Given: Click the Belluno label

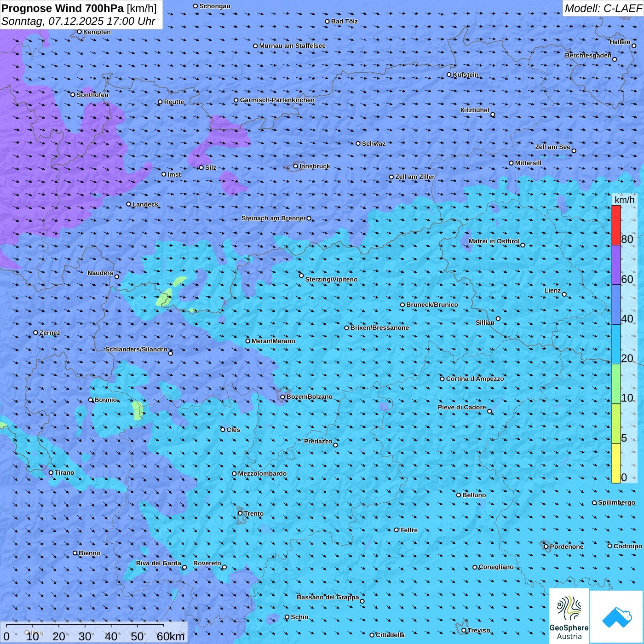Looking at the screenshot, I should 474,495.
